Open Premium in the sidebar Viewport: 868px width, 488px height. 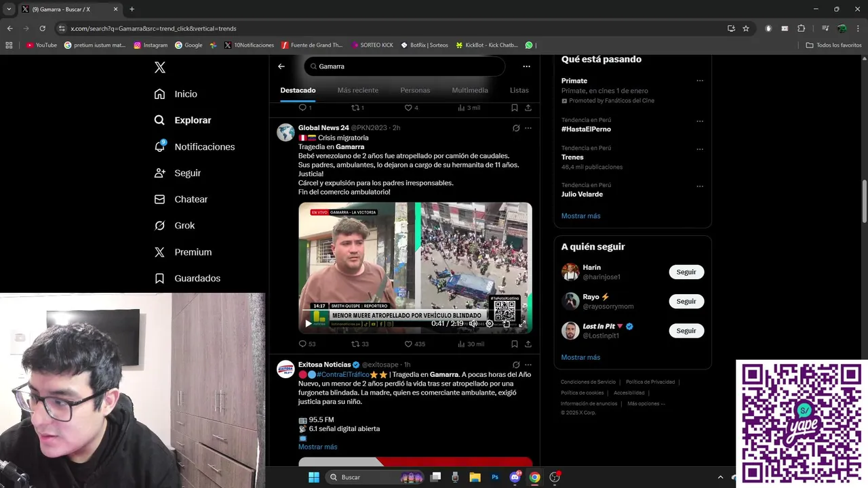[182, 252]
